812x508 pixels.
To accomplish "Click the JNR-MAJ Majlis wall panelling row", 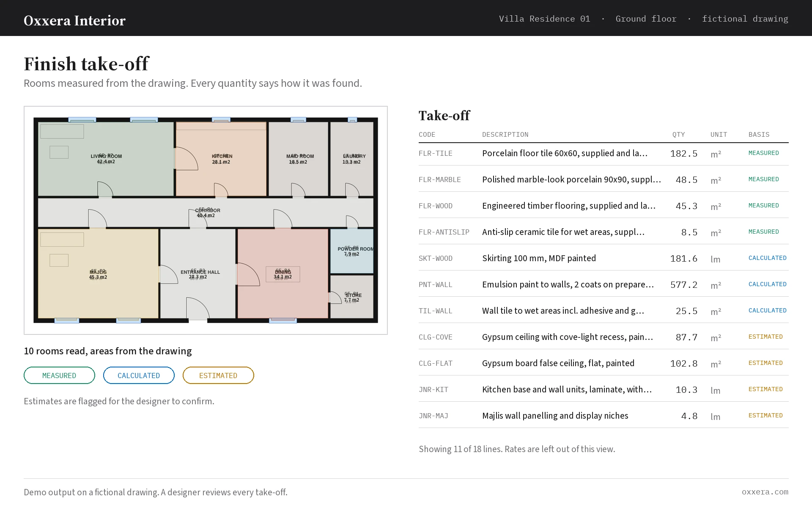I will coord(604,416).
